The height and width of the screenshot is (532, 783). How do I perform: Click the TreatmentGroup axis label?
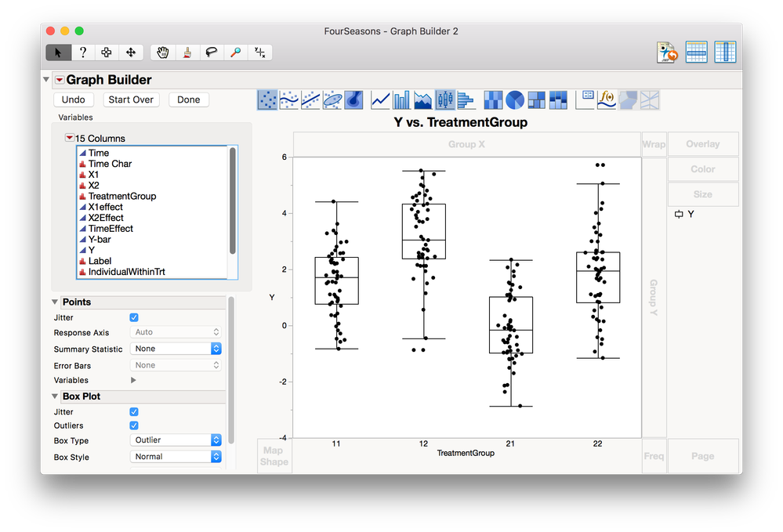tap(466, 453)
